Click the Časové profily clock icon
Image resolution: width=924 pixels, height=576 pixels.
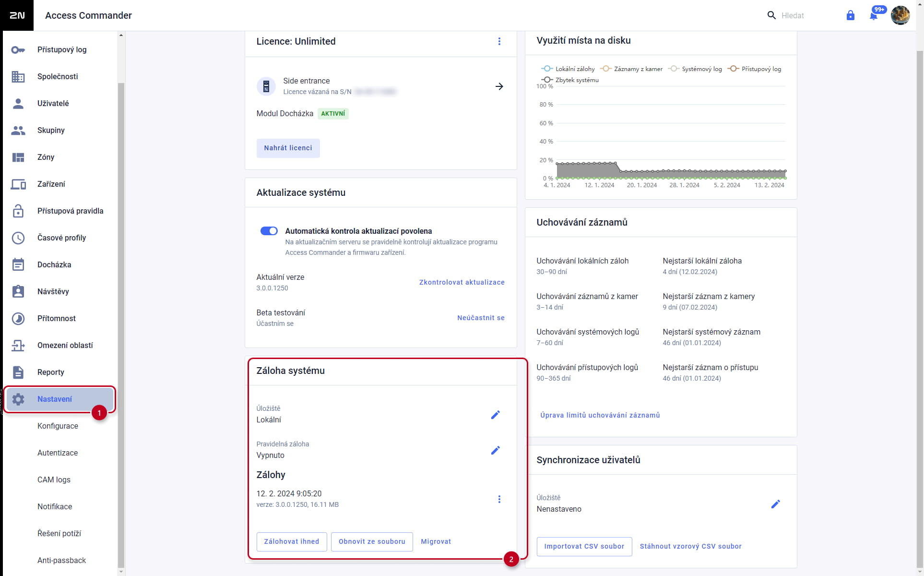18,238
